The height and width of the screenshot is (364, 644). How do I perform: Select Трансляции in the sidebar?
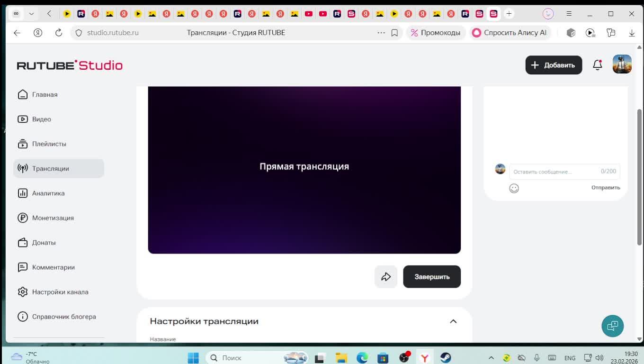pos(59,168)
